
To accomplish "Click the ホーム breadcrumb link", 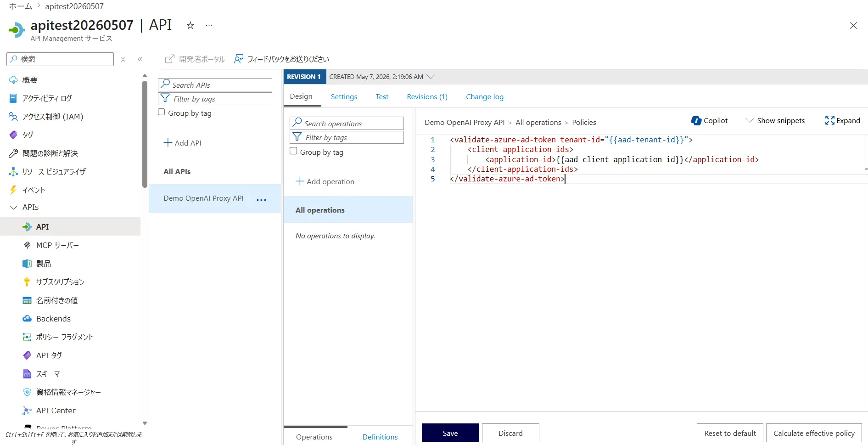I will point(21,6).
